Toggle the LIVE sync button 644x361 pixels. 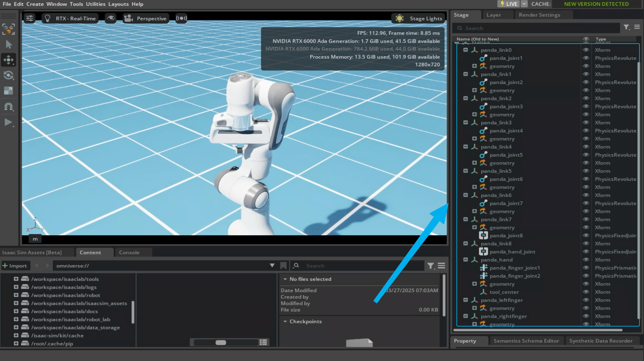(508, 4)
